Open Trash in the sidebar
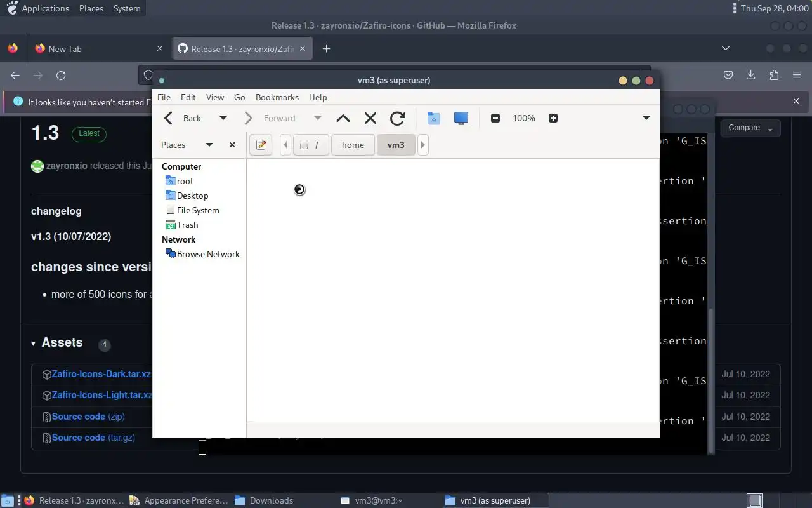The height and width of the screenshot is (508, 812). tap(181, 225)
